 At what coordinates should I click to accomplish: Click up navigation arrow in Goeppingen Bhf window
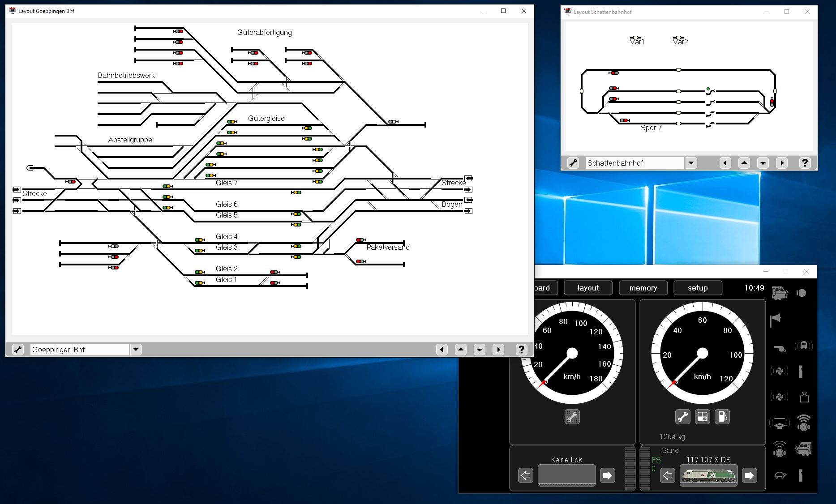click(461, 350)
